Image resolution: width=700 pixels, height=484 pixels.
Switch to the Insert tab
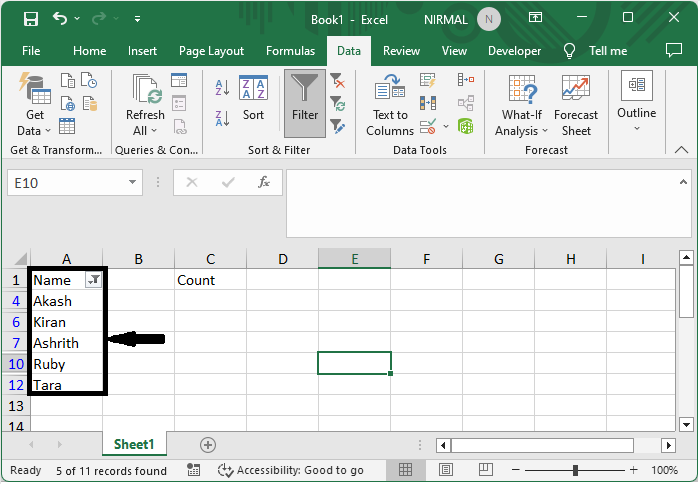[x=142, y=51]
